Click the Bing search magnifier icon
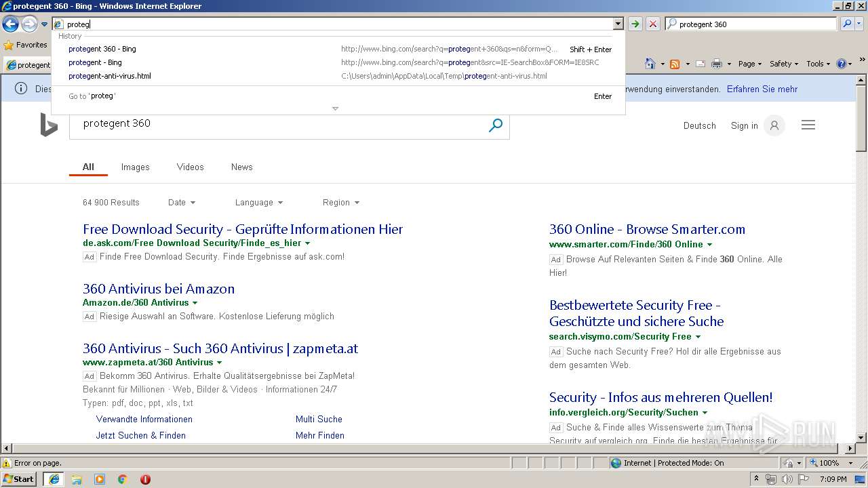The image size is (868, 488). click(x=496, y=125)
